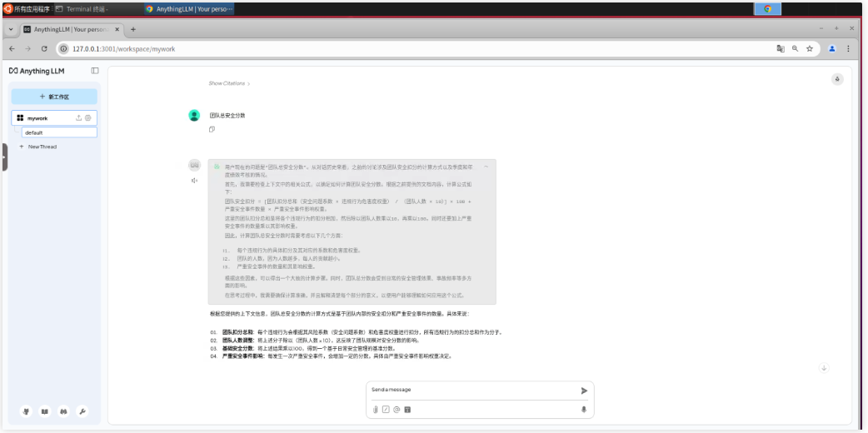868x433 pixels.
Task: Open the text size icon in message box
Action: coord(407,410)
